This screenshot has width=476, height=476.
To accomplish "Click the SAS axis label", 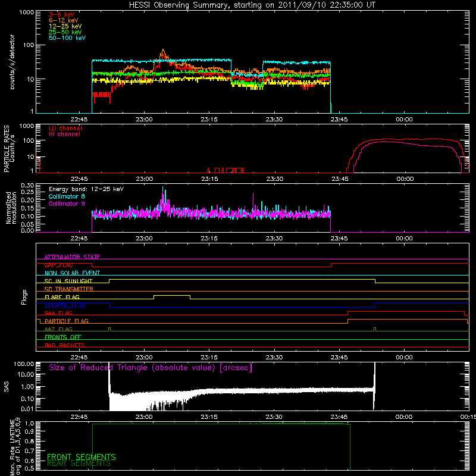I will pos(6,386).
